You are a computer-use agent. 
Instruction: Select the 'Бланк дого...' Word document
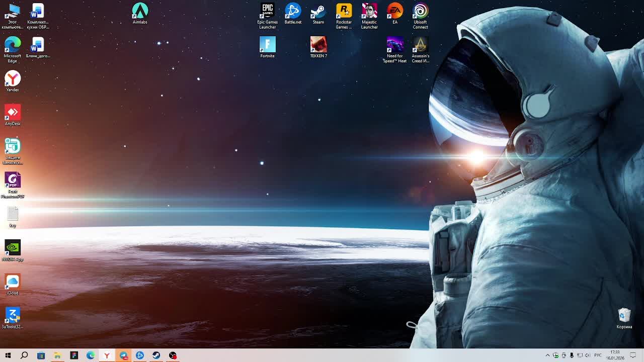(x=38, y=48)
